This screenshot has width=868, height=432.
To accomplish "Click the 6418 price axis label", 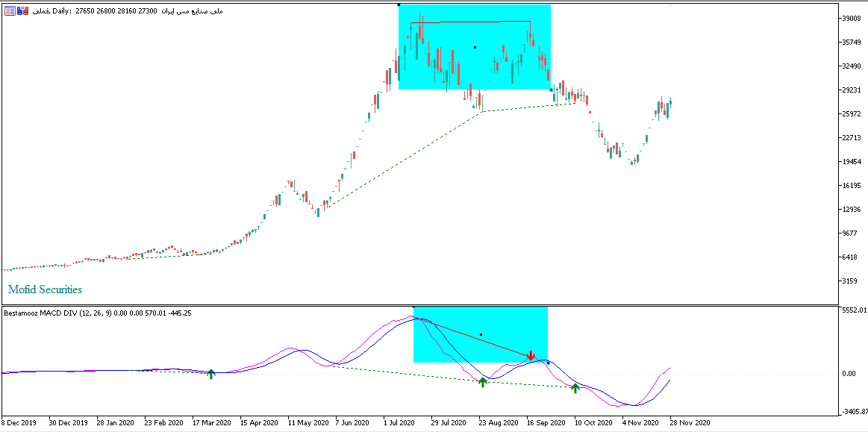I will coord(850,257).
